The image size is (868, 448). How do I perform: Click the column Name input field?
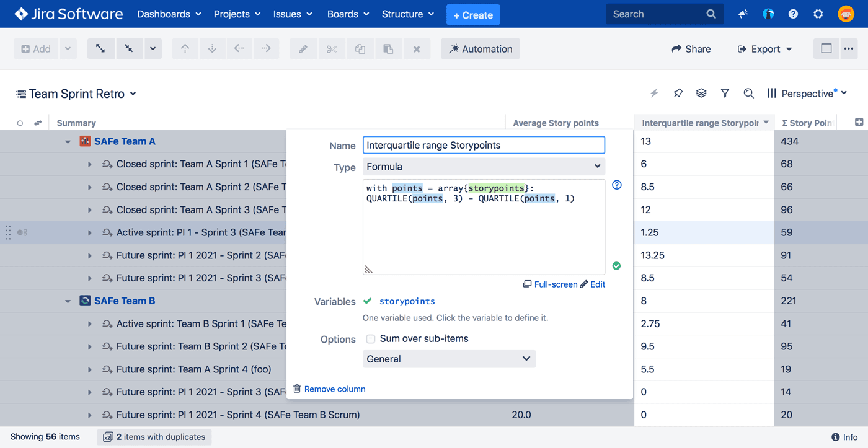point(484,145)
